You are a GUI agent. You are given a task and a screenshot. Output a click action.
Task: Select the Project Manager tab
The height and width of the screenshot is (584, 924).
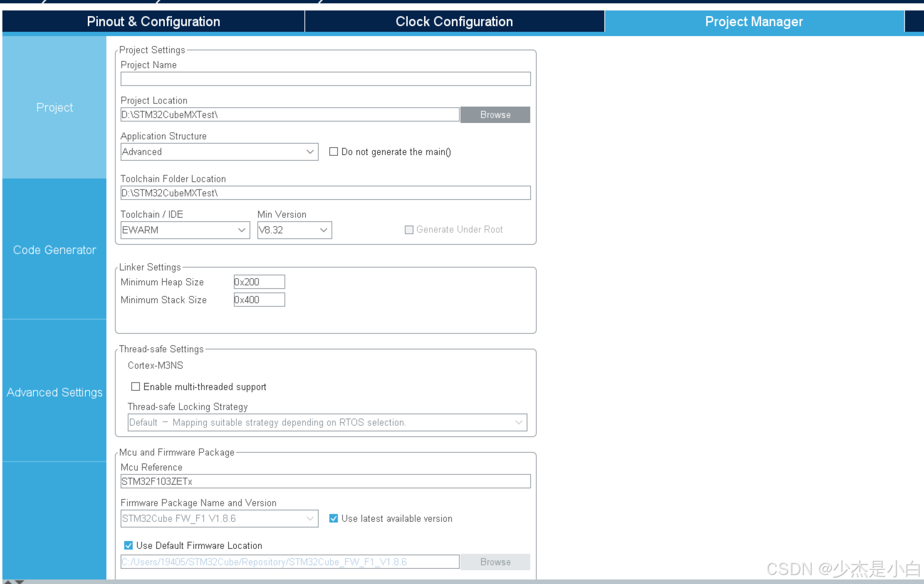(x=754, y=21)
